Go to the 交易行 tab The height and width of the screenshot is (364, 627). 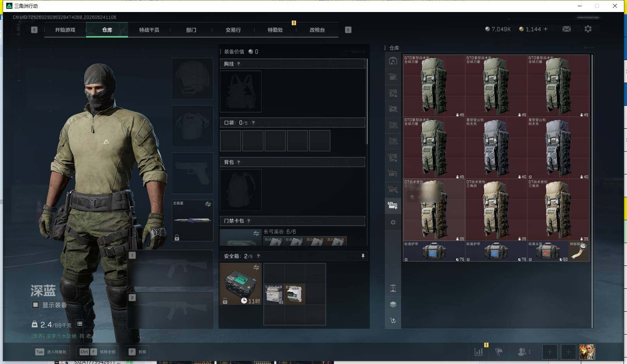(233, 30)
